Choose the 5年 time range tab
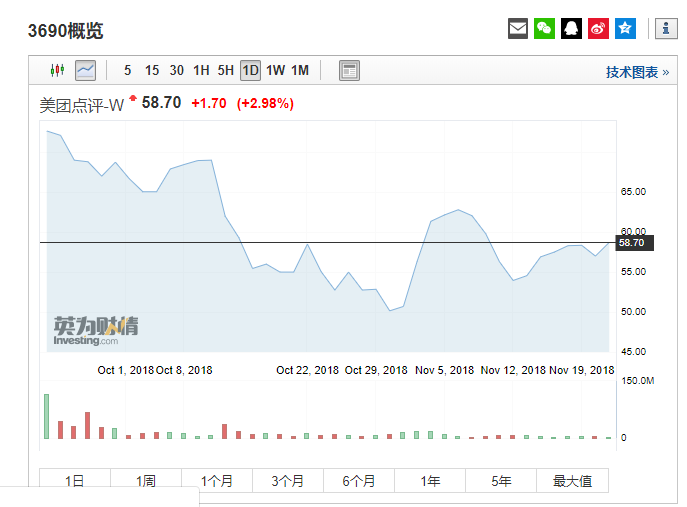This screenshot has height=507, width=687. 501,481
